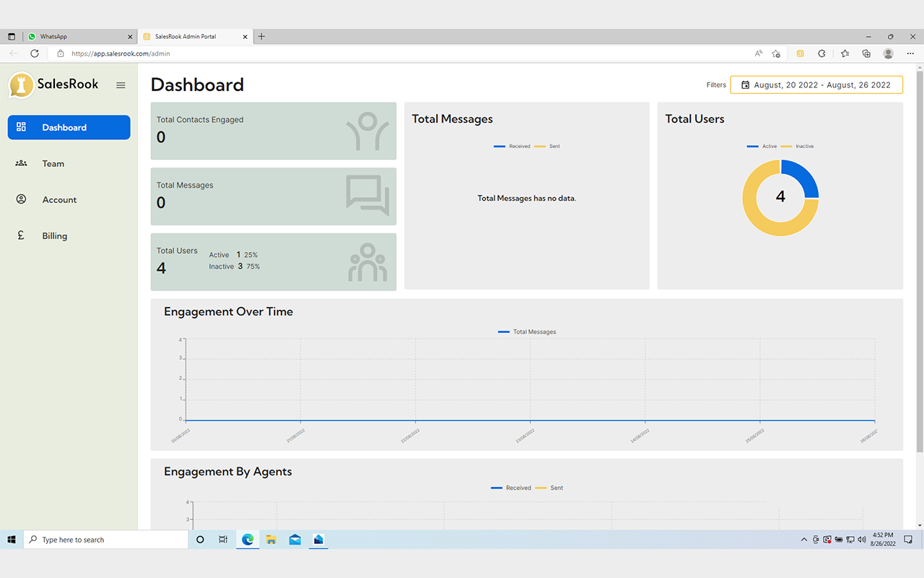
Task: Click the Windows Start button
Action: (12, 540)
